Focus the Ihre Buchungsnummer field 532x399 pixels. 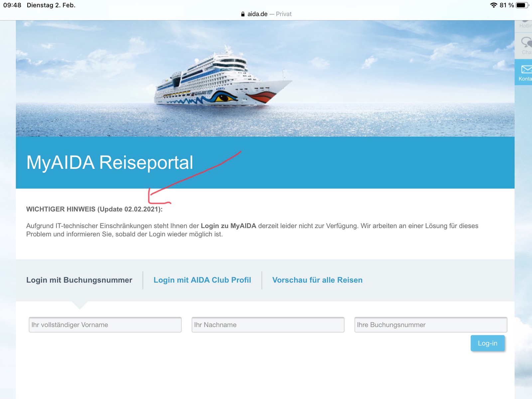[x=431, y=325]
